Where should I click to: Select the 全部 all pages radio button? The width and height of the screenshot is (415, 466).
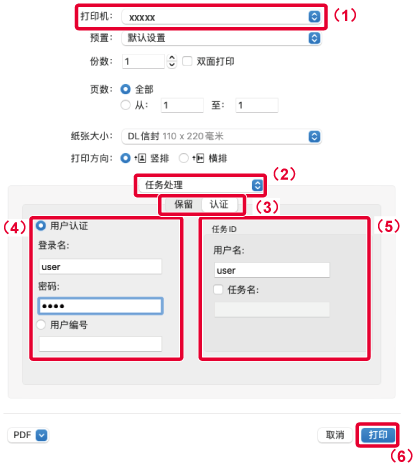click(125, 89)
